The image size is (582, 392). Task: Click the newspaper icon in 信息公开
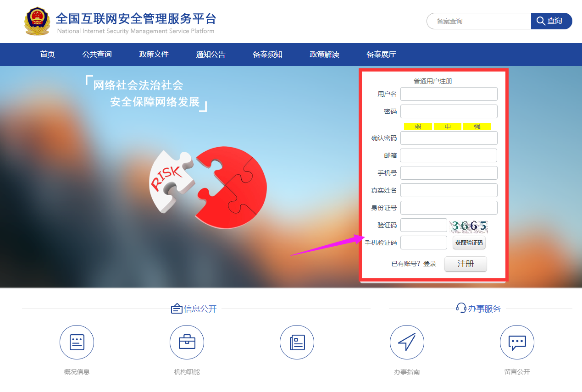(x=297, y=342)
